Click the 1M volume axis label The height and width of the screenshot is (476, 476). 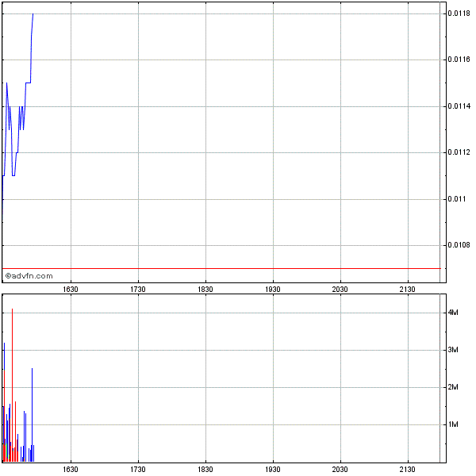pyautogui.click(x=453, y=424)
